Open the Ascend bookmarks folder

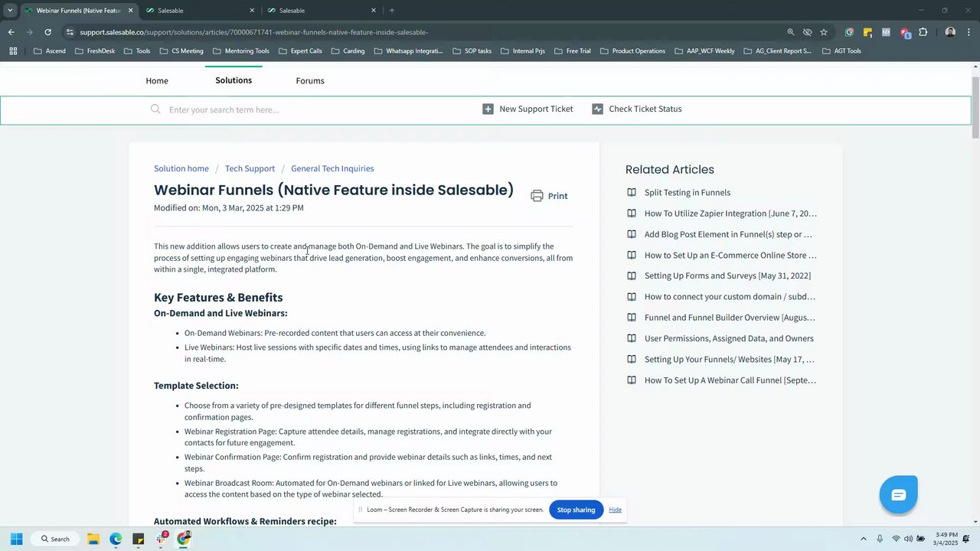click(50, 51)
